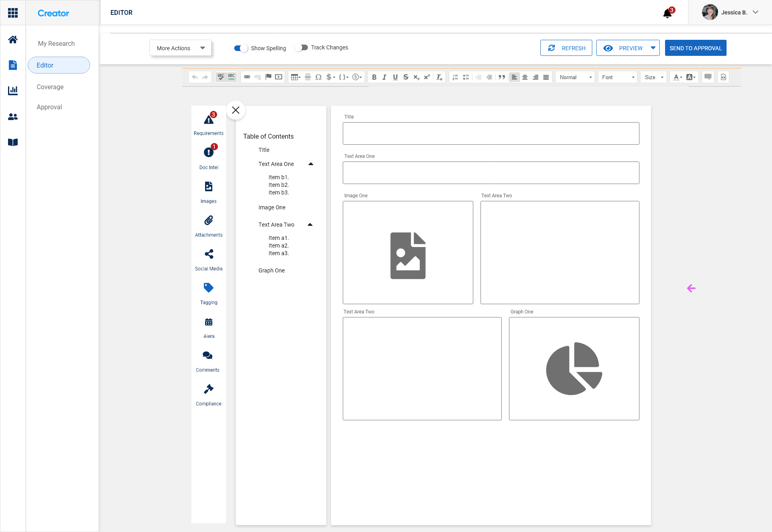The image size is (772, 532).
Task: Enable the Track Changes toggle
Action: point(301,47)
